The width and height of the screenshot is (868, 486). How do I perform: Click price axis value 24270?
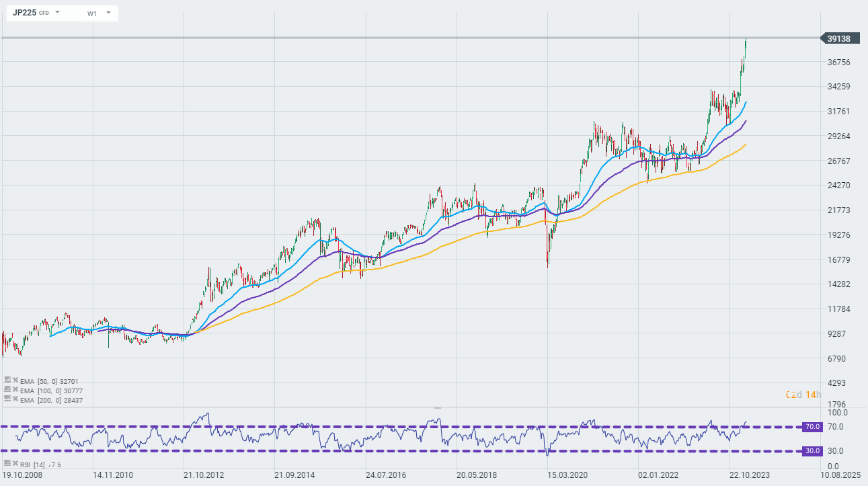point(838,186)
